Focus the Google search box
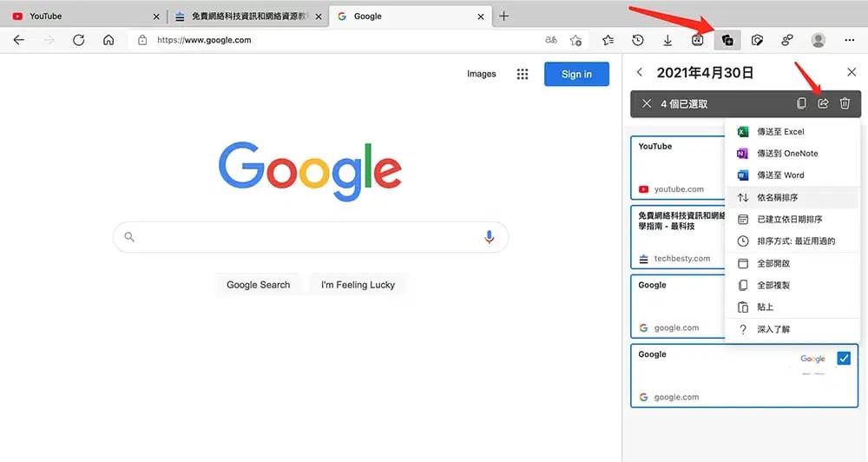Viewport: 868px width, 462px height. [x=310, y=237]
